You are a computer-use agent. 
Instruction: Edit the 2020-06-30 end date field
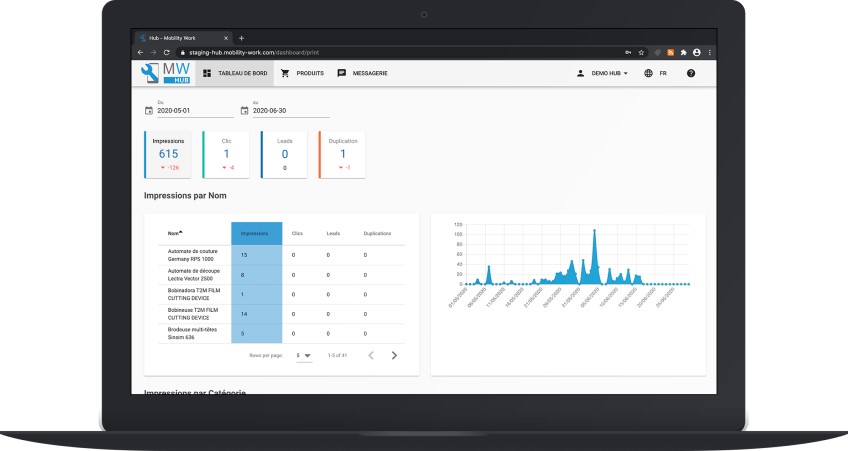coord(291,110)
